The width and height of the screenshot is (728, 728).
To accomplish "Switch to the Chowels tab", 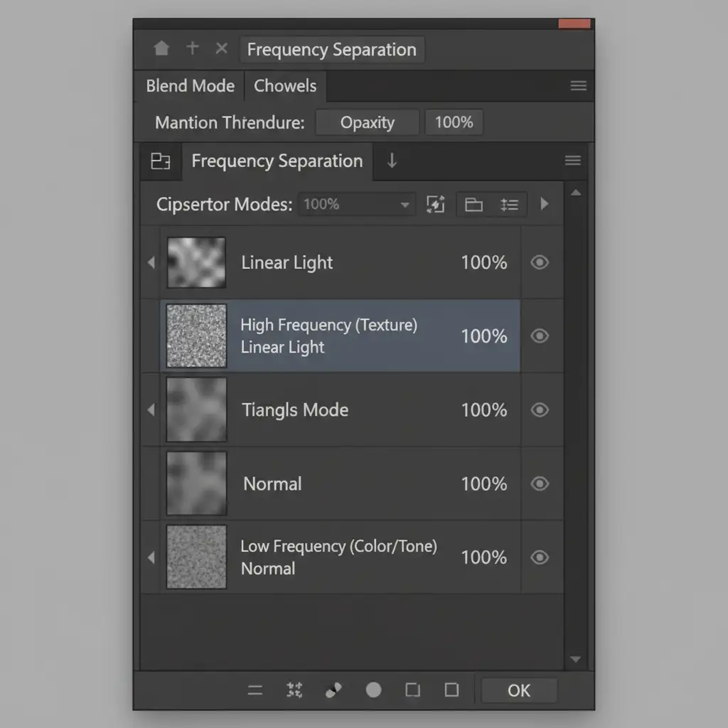I will [x=285, y=86].
